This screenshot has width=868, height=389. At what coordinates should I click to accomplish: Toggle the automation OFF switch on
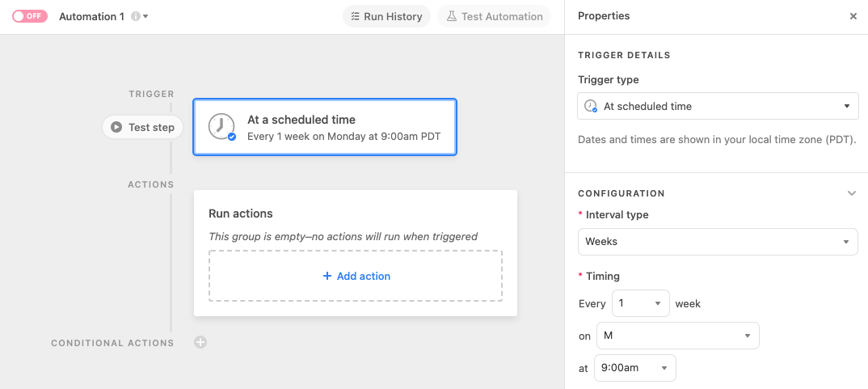pyautogui.click(x=30, y=16)
